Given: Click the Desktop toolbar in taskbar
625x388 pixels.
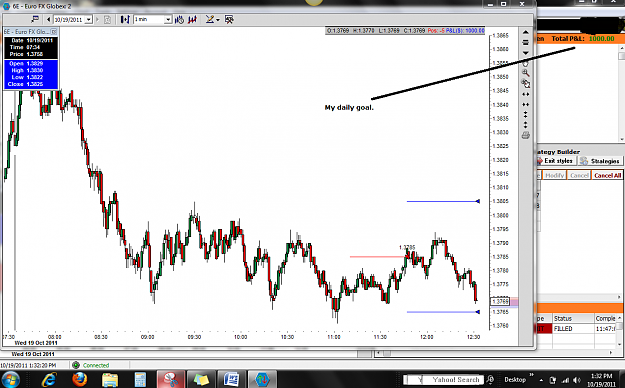Looking at the screenshot, I should pos(515,380).
